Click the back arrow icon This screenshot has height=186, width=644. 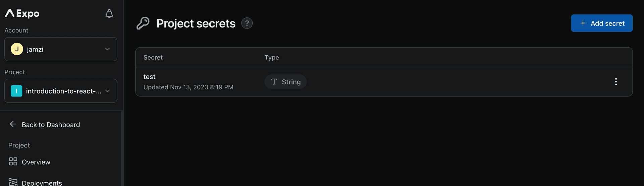(13, 124)
